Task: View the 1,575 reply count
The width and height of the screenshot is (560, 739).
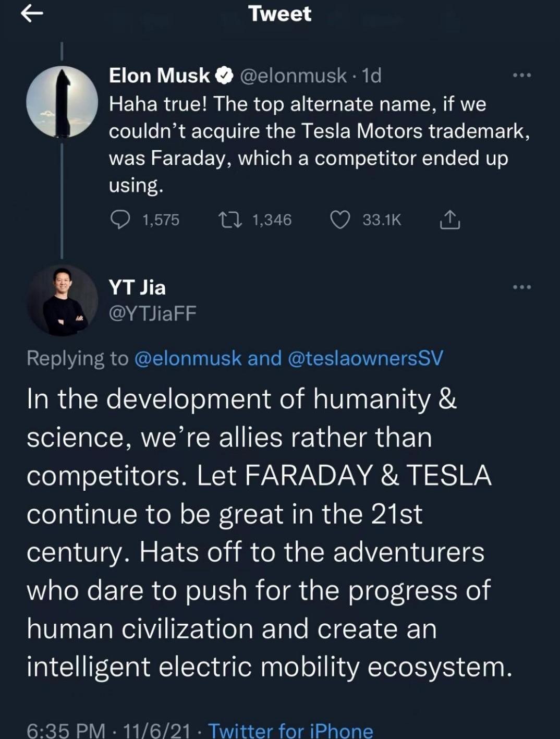Action: coord(160,220)
